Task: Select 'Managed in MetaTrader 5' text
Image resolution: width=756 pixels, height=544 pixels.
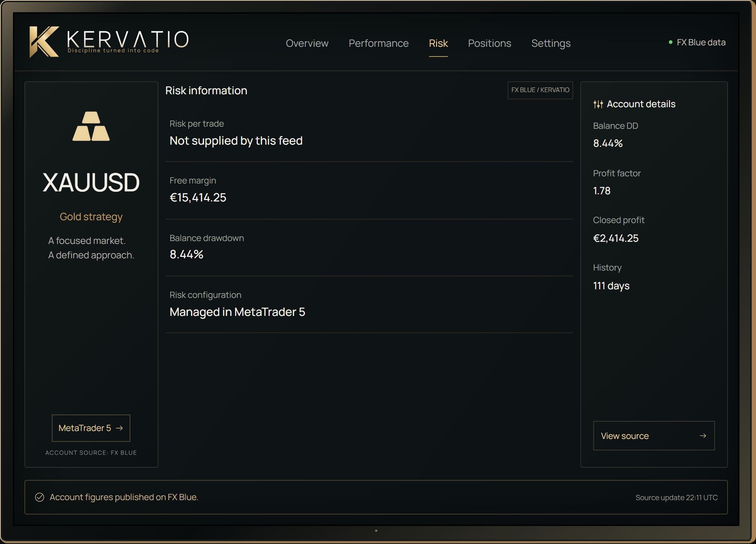Action: 237,312
